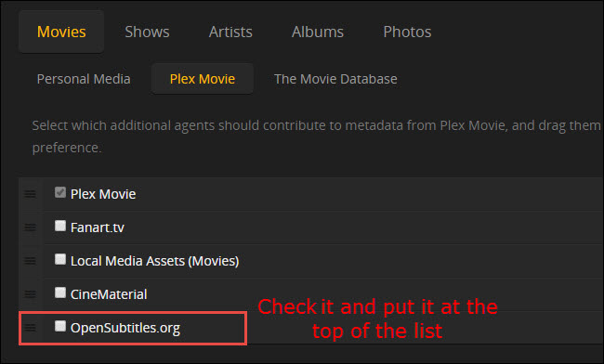
Task: Click the Plex Movie agent tab
Action: click(203, 79)
